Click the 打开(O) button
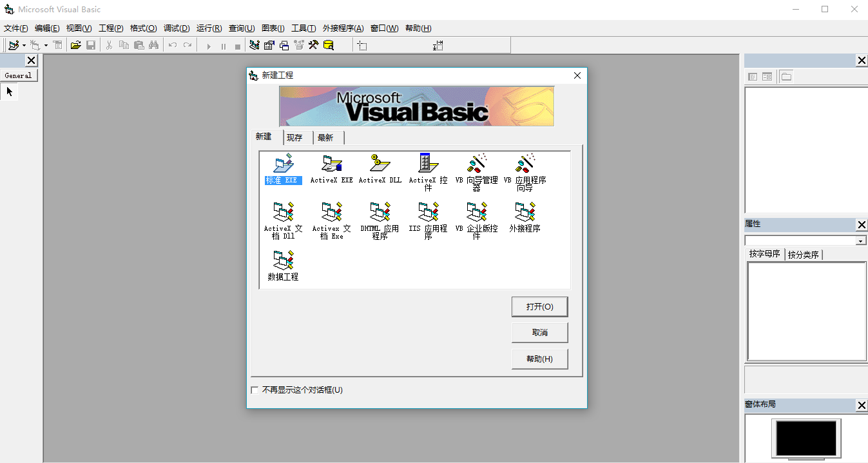Viewport: 868px width, 463px height. pyautogui.click(x=540, y=307)
